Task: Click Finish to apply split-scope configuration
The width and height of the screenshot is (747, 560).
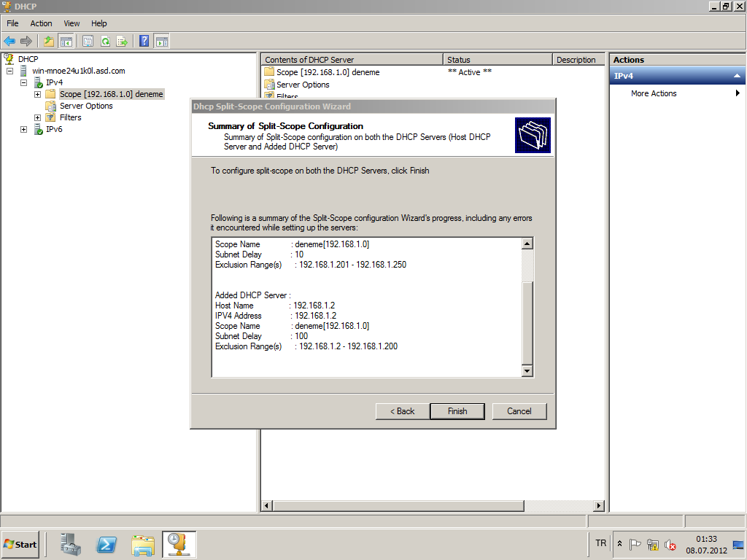Action: 457,411
